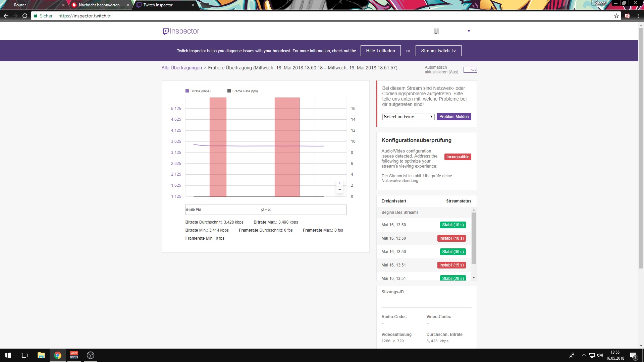This screenshot has height=362, width=644.
Task: Click the events list scroll down arrow
Action: [x=474, y=278]
